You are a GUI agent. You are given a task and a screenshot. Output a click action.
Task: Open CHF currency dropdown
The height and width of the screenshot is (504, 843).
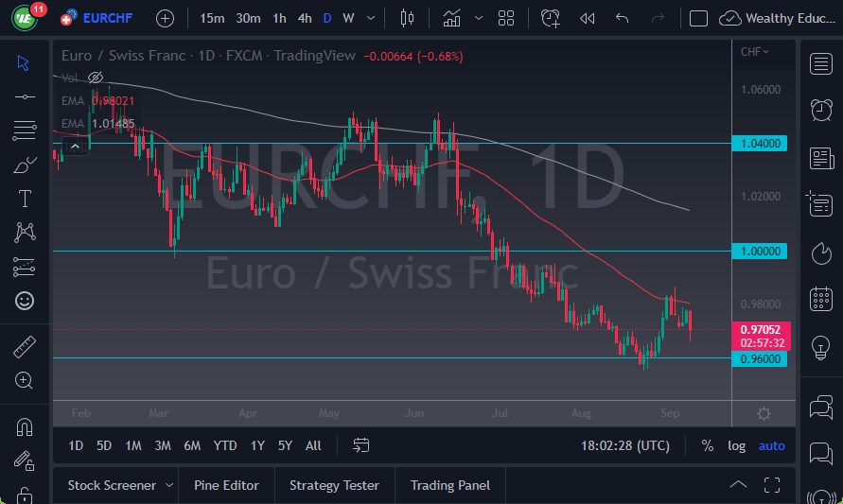(754, 52)
